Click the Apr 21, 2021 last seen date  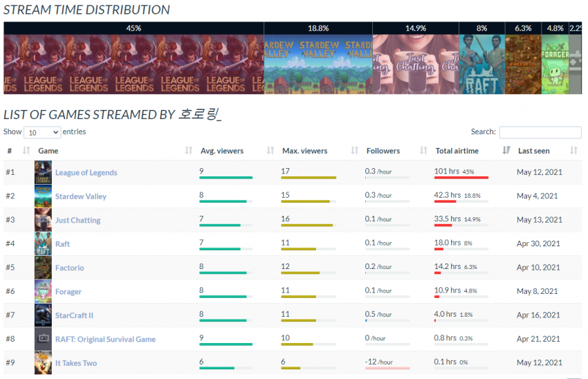coord(538,339)
